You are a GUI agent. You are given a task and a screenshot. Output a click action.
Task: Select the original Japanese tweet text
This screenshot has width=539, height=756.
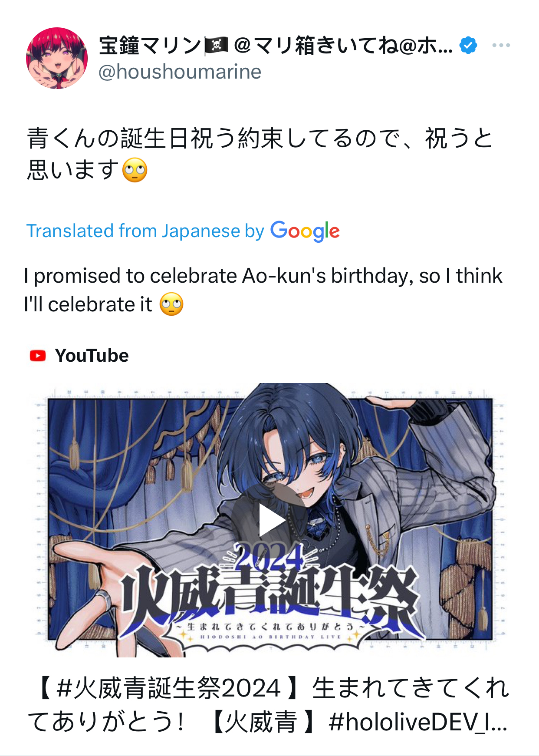[260, 154]
